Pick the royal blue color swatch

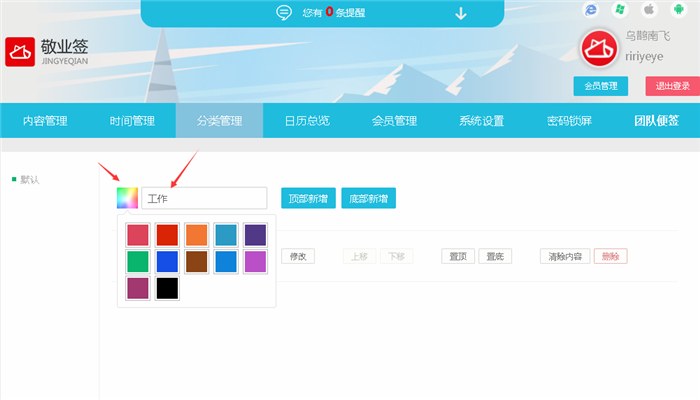[167, 261]
